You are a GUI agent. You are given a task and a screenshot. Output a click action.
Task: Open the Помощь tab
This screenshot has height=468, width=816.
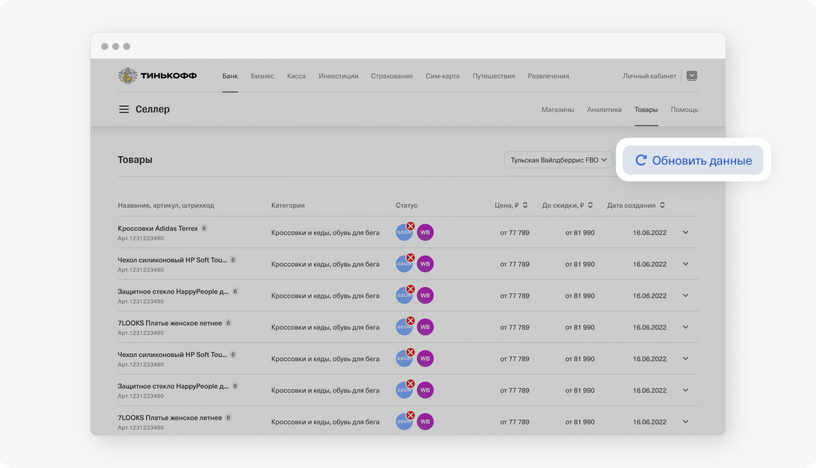[x=684, y=109]
